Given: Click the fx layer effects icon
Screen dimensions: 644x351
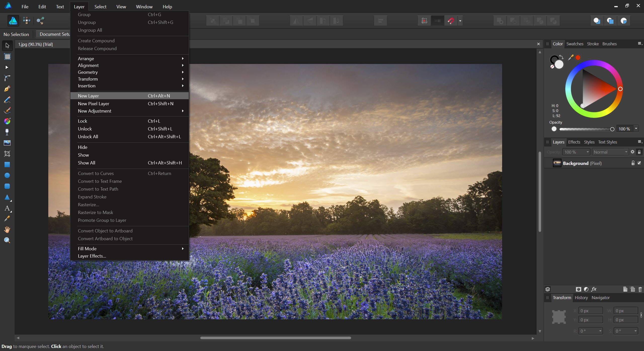Looking at the screenshot, I should point(594,289).
